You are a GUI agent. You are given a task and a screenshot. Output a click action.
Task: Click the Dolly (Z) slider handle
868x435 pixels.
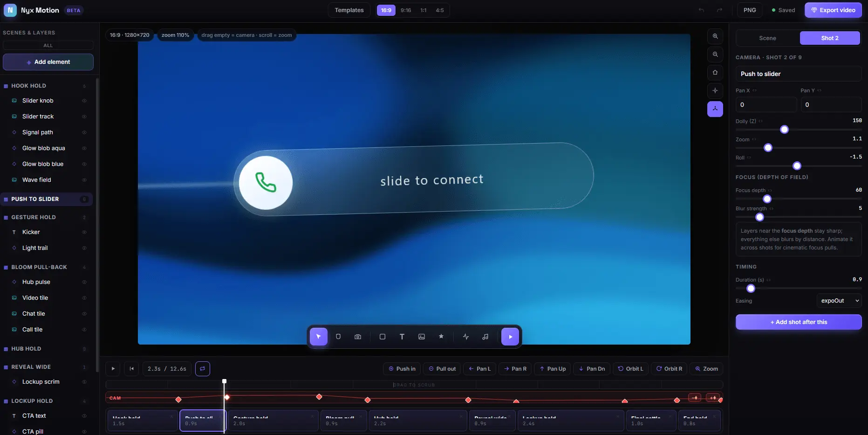coord(785,130)
